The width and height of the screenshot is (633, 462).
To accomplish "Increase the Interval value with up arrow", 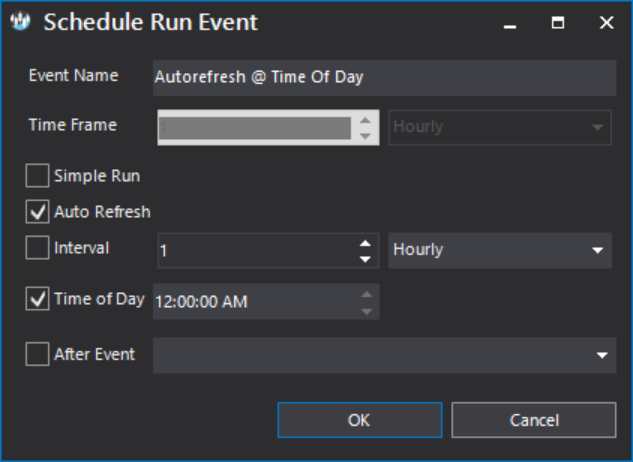I will pos(365,242).
